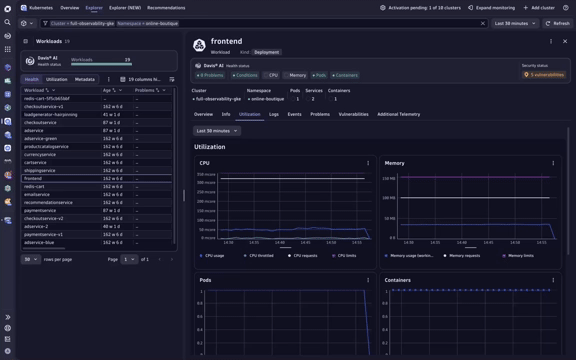The width and height of the screenshot is (576, 360).
Task: Open the user account icon at sidebar bottom
Action: pyautogui.click(x=8, y=351)
